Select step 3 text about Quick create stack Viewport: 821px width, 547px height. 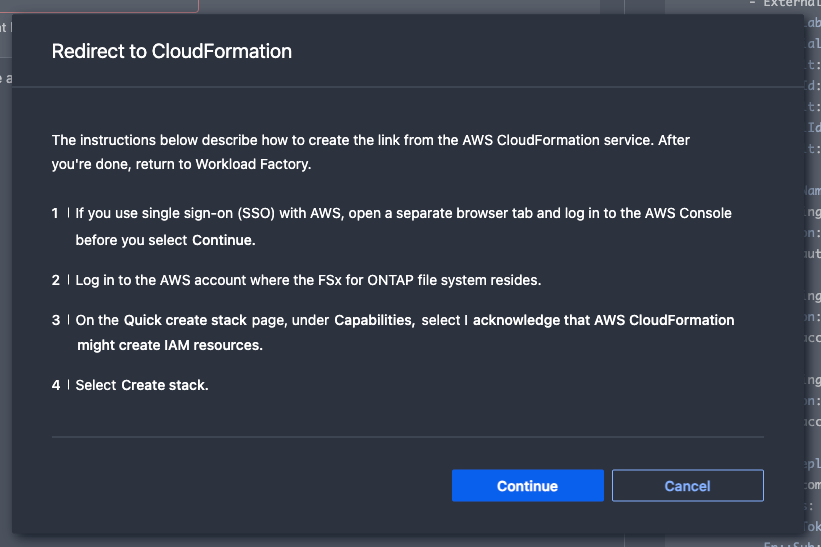(x=405, y=332)
